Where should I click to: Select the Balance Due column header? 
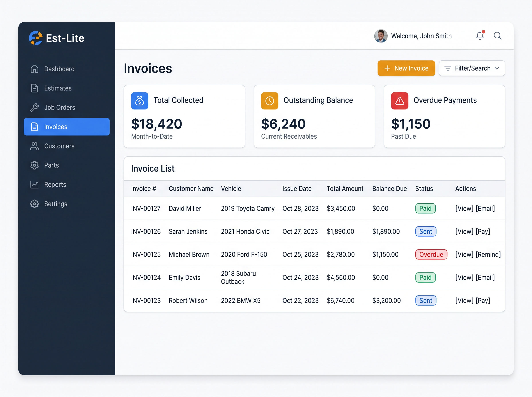pos(389,189)
